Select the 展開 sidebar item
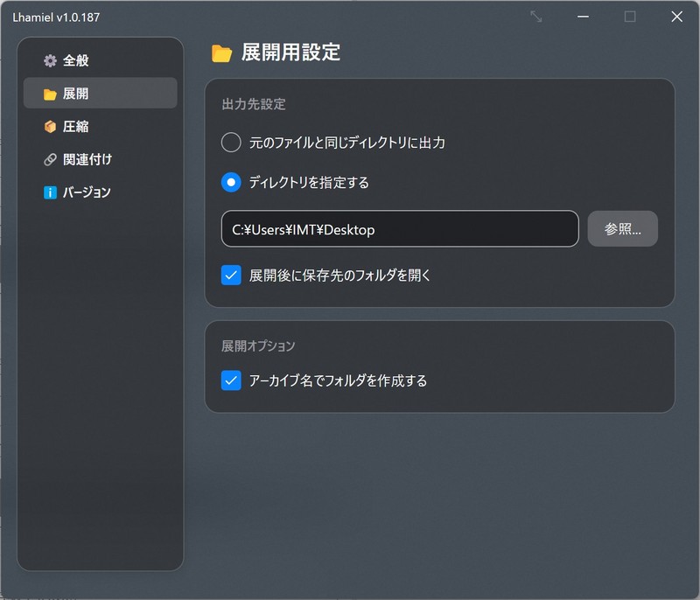This screenshot has height=600, width=700. [100, 93]
